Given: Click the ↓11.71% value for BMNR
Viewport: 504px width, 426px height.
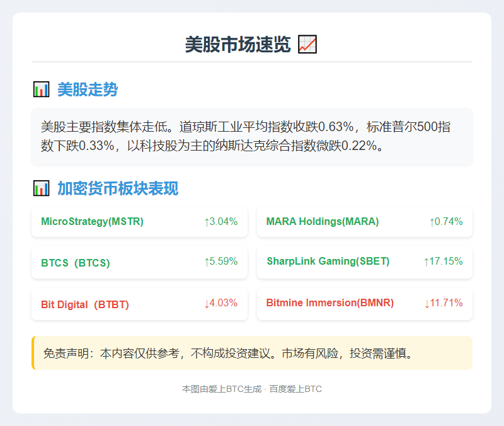Looking at the screenshot, I should pyautogui.click(x=444, y=303).
